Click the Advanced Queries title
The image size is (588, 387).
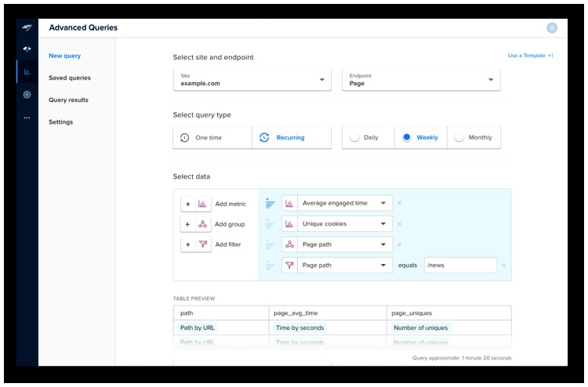click(x=83, y=27)
